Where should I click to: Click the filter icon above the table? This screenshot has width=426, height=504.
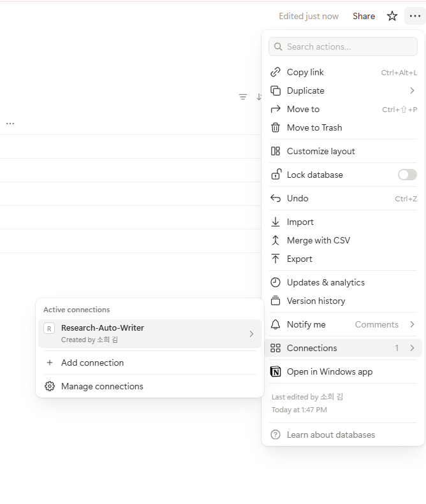243,97
